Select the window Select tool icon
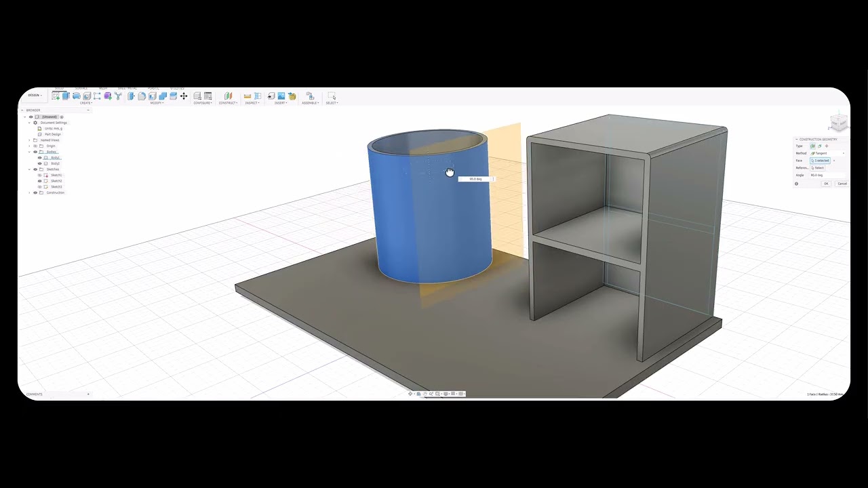The height and width of the screenshot is (488, 868). [x=332, y=96]
